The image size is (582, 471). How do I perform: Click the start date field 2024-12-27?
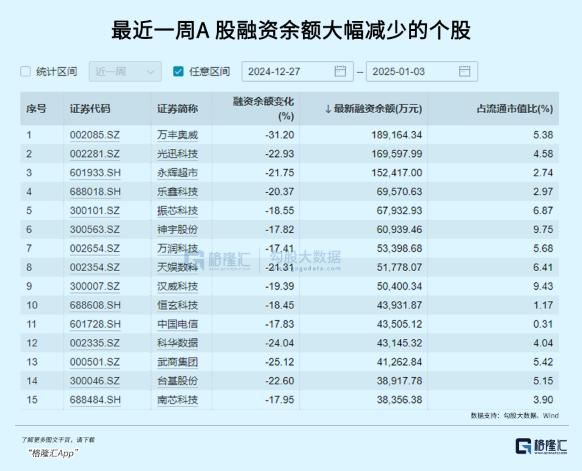tap(297, 71)
